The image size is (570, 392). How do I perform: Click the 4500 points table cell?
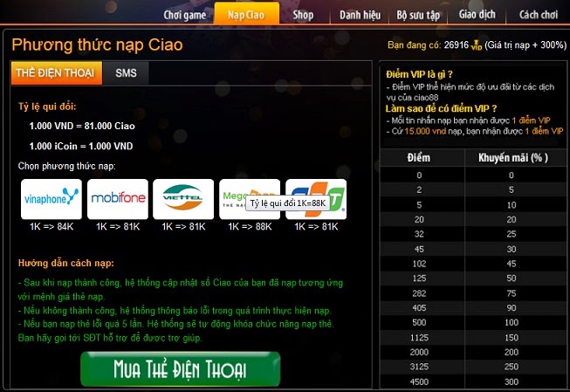(419, 382)
